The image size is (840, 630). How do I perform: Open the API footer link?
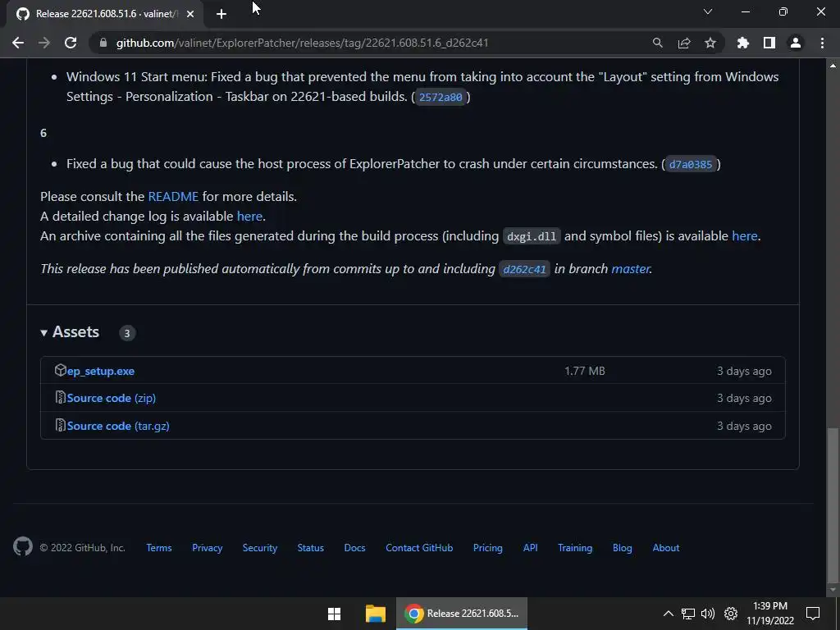pos(531,548)
